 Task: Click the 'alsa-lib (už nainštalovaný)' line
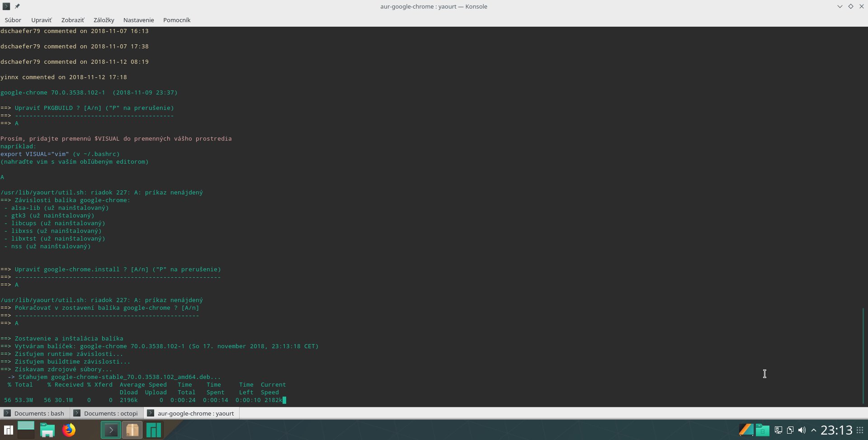click(57, 208)
